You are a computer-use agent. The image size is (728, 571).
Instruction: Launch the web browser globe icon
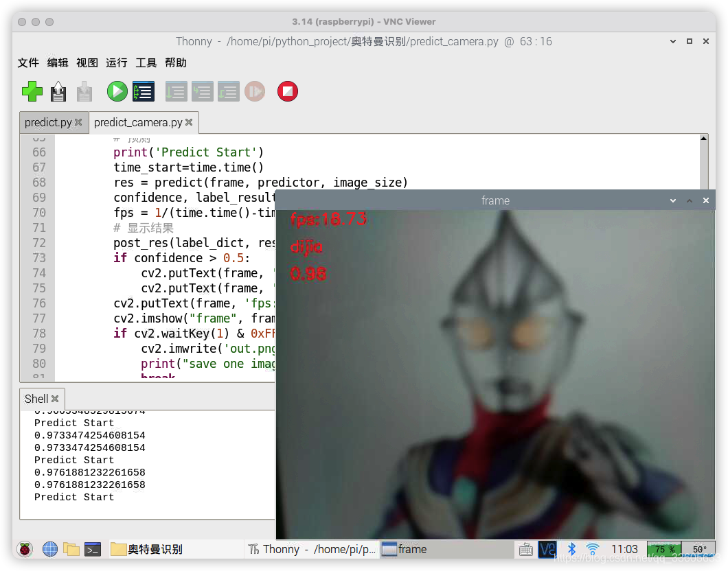tap(50, 549)
